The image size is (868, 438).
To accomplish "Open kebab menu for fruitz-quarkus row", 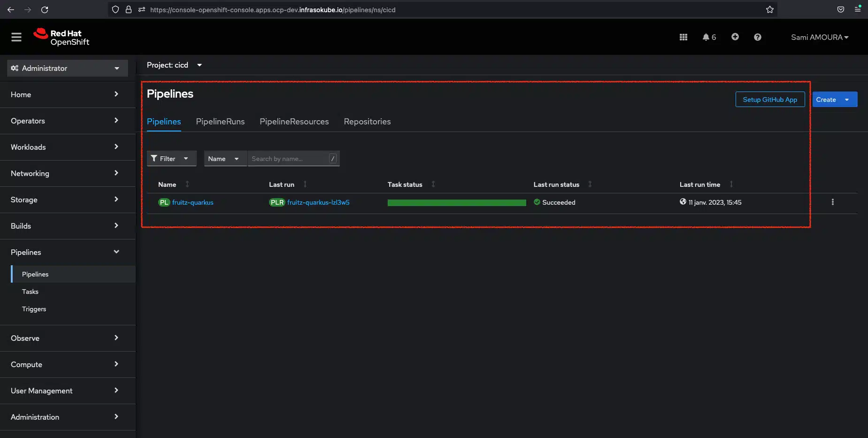I will pyautogui.click(x=833, y=202).
